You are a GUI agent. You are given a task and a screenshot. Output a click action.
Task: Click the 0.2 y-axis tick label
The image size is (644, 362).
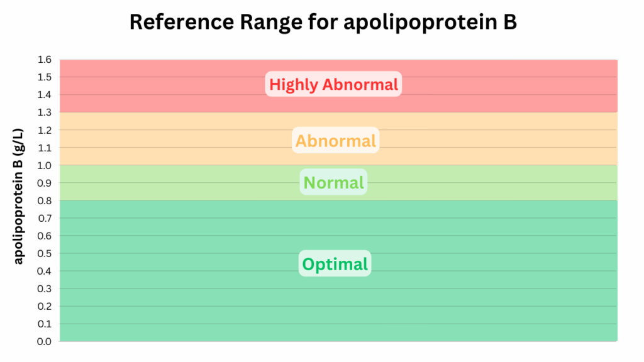pyautogui.click(x=44, y=306)
